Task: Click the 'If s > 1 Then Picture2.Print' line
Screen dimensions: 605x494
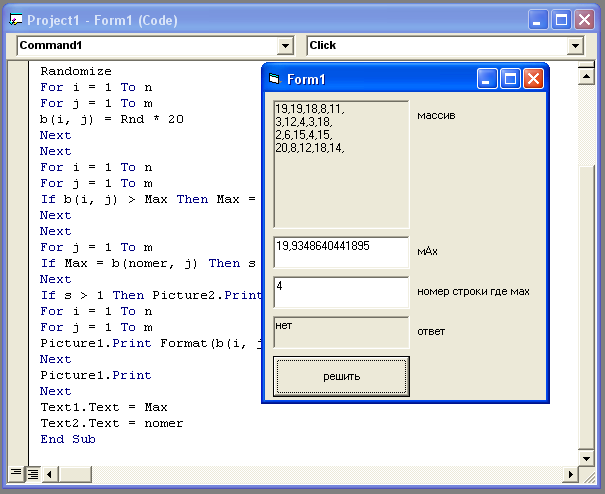Action: click(x=151, y=296)
